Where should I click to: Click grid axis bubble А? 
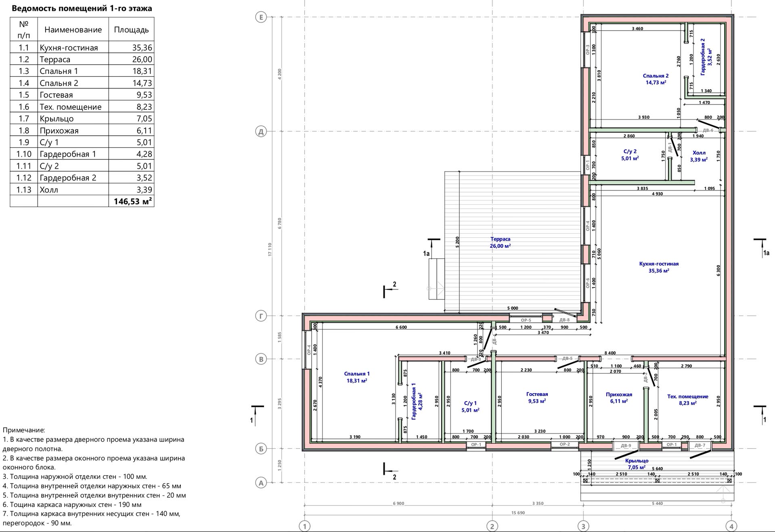(261, 483)
